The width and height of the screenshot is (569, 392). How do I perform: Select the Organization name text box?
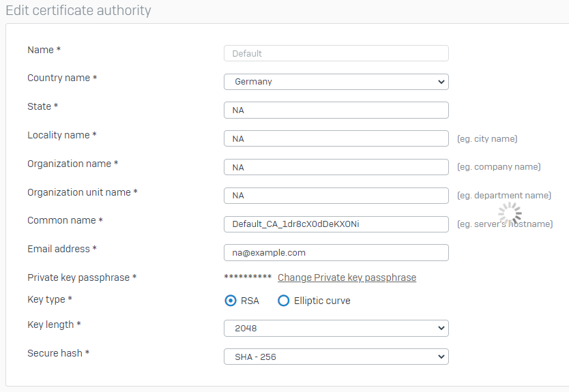point(336,167)
